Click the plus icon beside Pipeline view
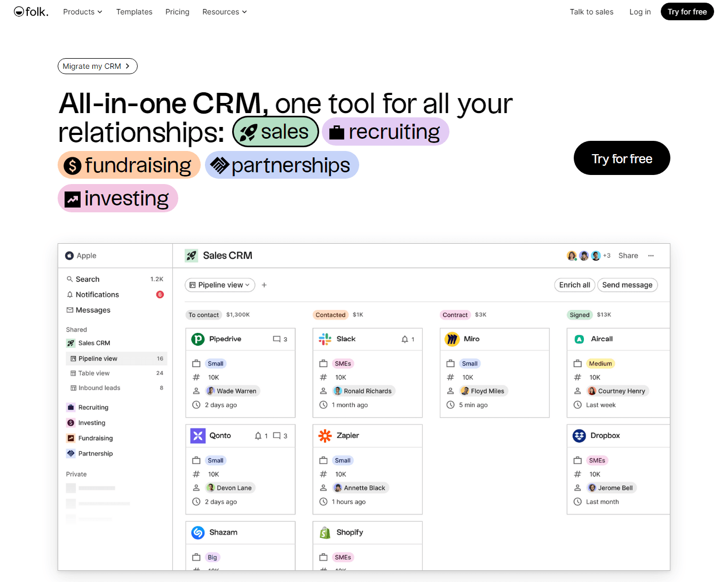This screenshot has width=728, height=582. tap(264, 285)
